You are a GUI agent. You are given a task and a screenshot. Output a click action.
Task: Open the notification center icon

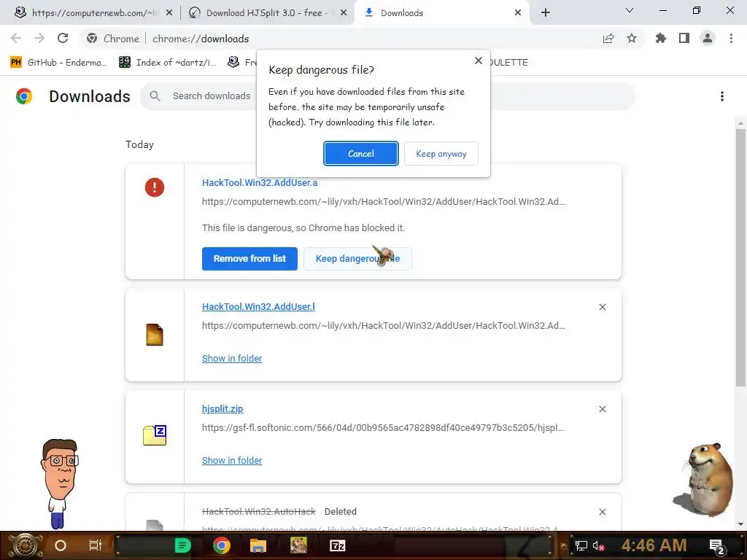pyautogui.click(x=717, y=546)
